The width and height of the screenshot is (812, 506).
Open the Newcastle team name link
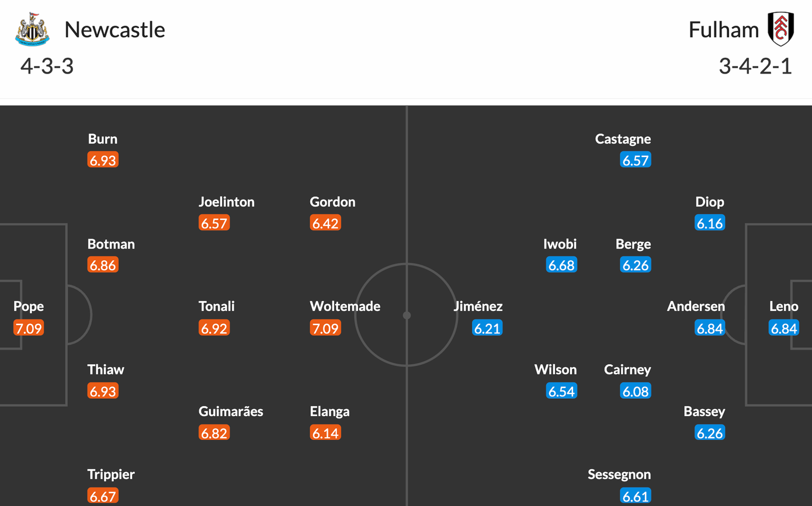click(x=114, y=30)
